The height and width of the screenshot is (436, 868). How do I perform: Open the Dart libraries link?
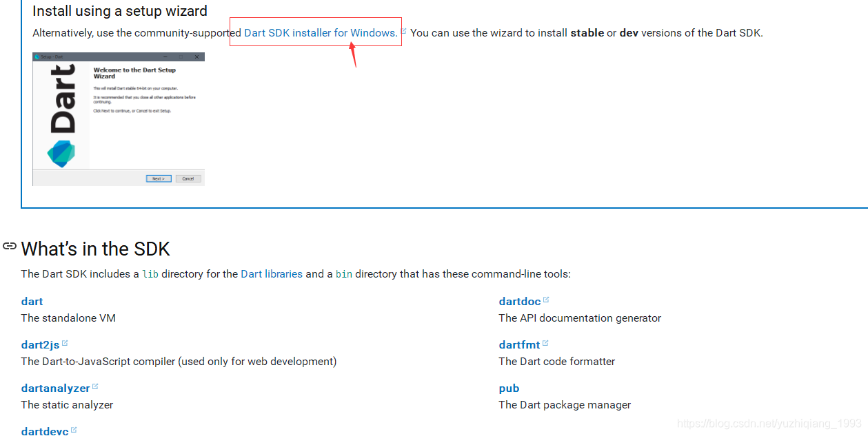272,273
